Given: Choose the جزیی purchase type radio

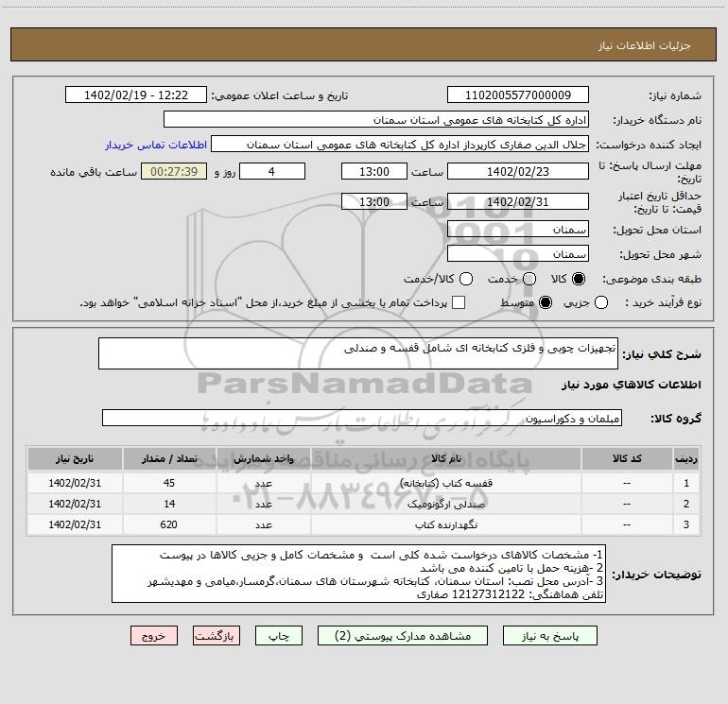Looking at the screenshot, I should [601, 303].
